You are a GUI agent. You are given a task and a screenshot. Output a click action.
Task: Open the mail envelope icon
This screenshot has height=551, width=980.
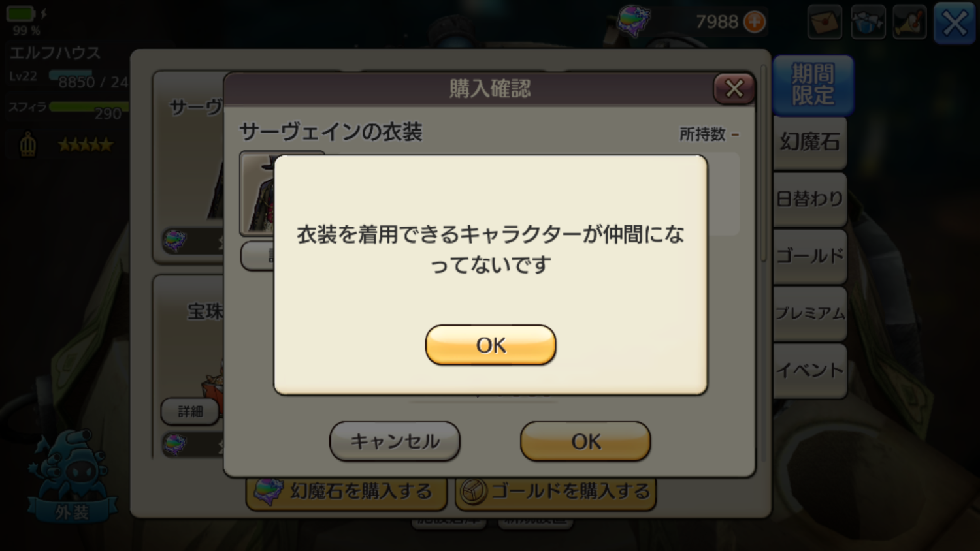tap(825, 22)
